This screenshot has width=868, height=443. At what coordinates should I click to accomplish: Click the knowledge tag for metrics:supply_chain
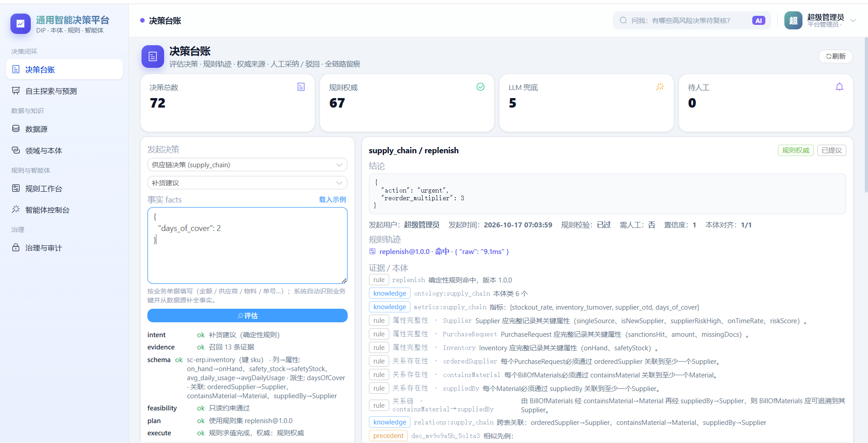point(390,307)
